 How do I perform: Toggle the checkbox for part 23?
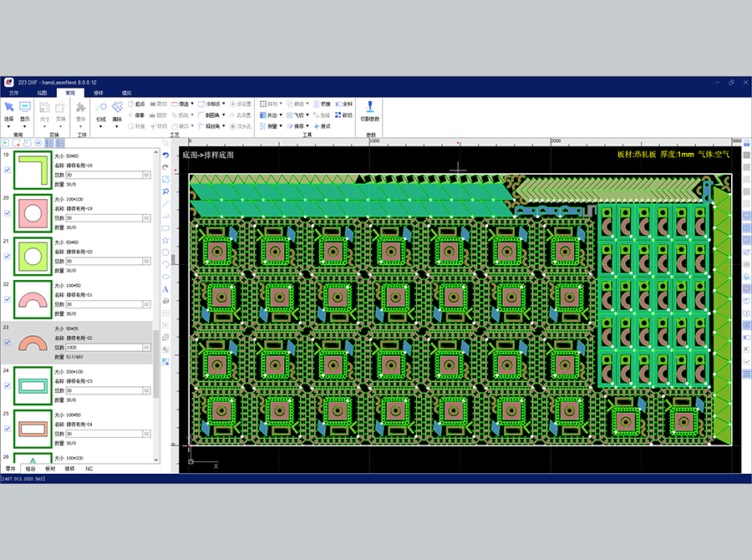[8, 343]
